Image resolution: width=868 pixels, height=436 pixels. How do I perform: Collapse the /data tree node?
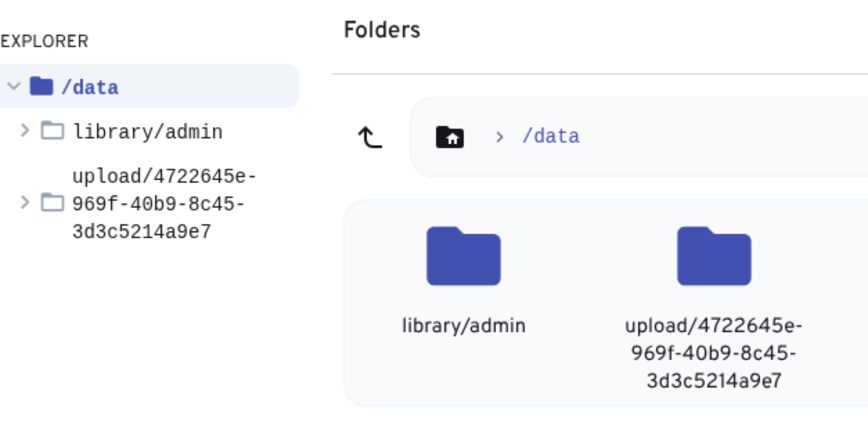point(14,86)
